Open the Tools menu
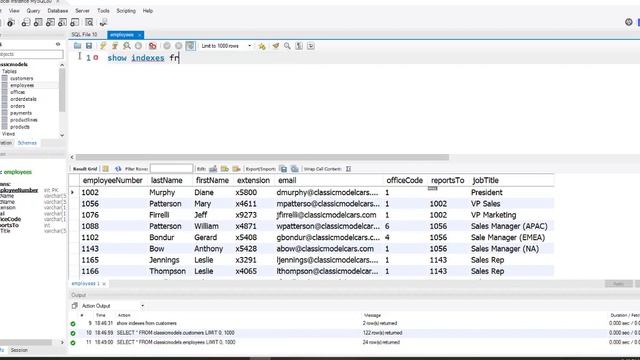 [x=103, y=11]
